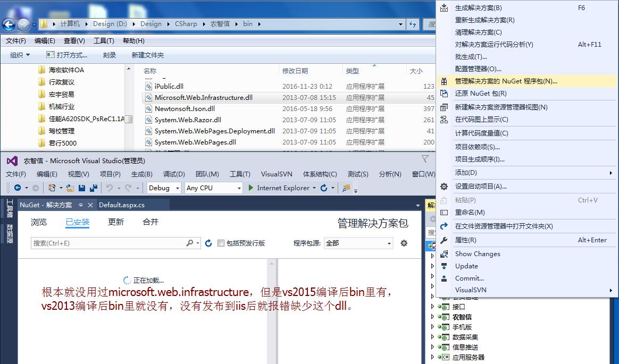This screenshot has width=619, height=364.
Task: Switch to NuGet 合并 tab
Action: (150, 222)
